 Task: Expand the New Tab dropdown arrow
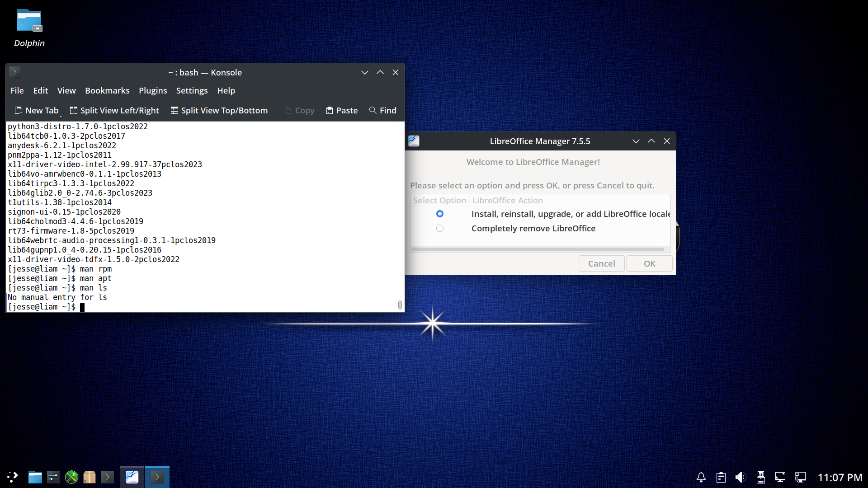tap(61, 116)
